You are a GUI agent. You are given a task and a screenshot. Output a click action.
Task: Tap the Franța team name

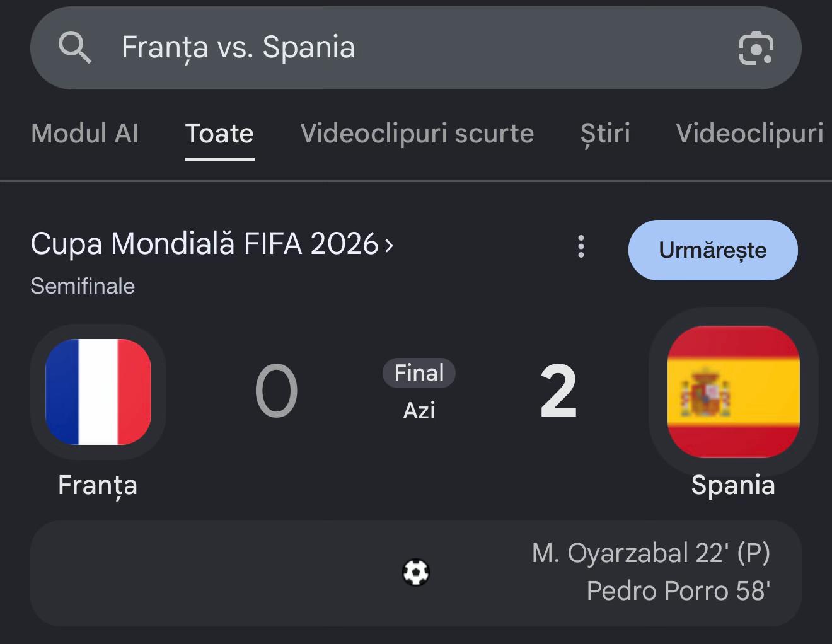(98, 485)
